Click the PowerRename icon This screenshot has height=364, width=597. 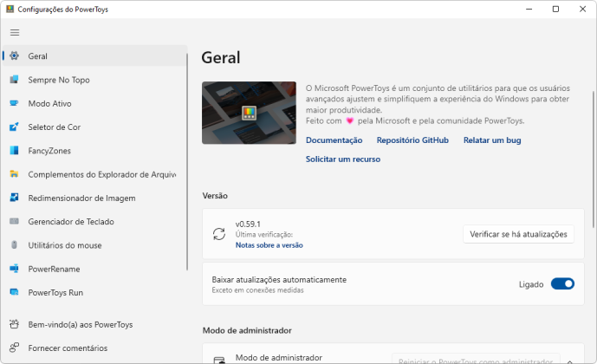tap(14, 269)
